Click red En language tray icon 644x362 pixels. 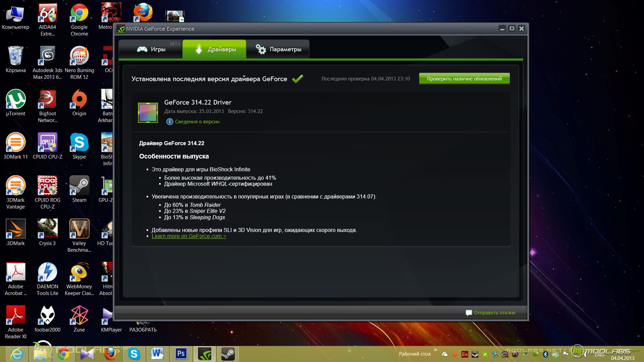(465, 354)
